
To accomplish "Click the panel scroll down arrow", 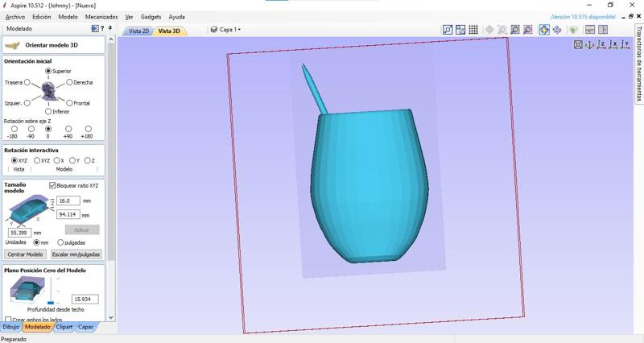I will coord(110,317).
